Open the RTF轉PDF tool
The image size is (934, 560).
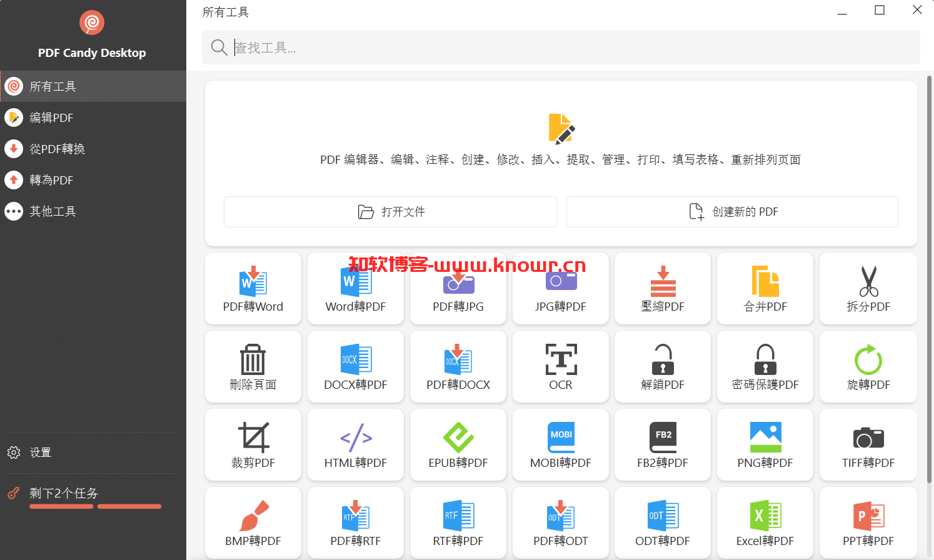coord(458,522)
